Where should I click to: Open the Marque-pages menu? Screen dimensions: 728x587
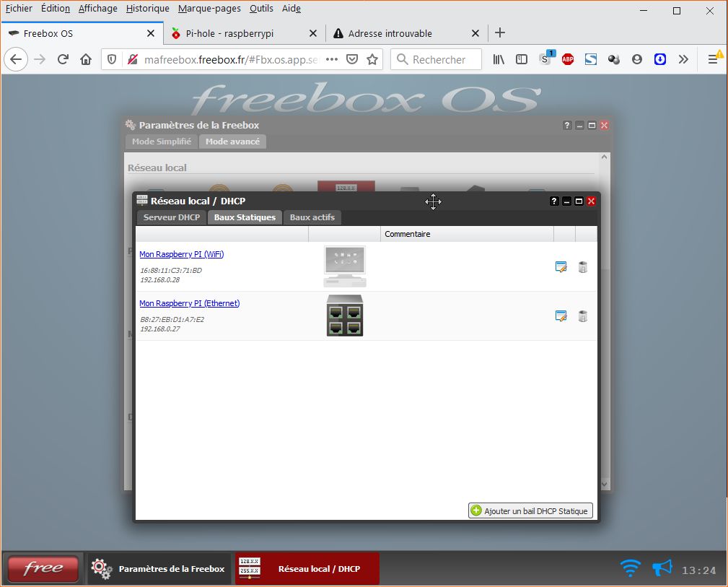click(209, 9)
